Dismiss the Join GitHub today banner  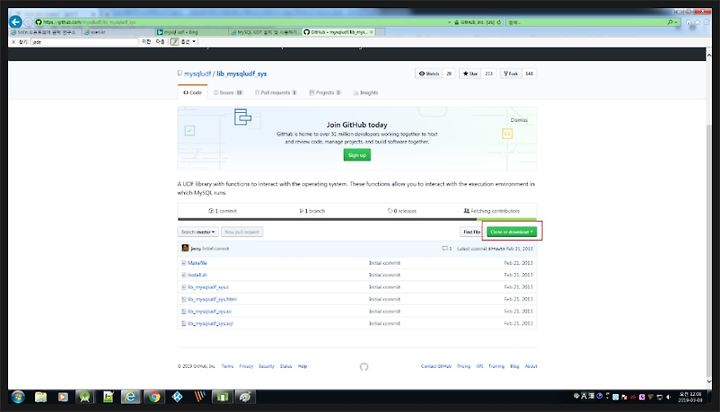519,120
